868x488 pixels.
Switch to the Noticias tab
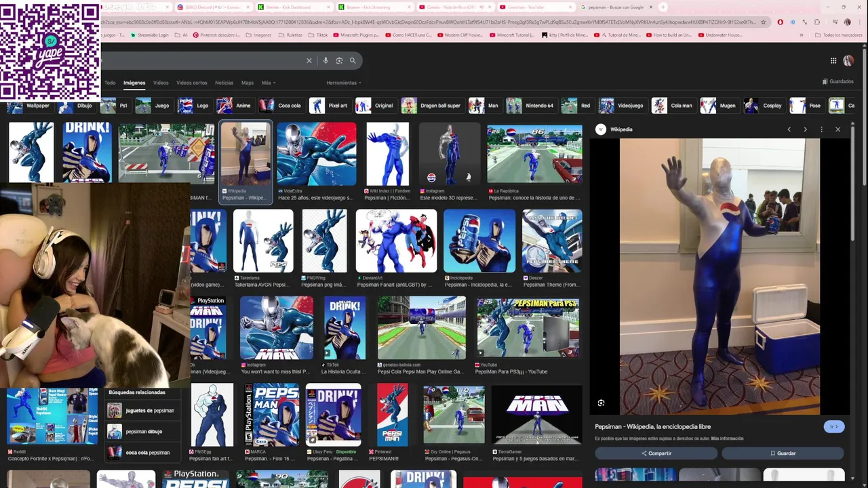click(x=224, y=83)
